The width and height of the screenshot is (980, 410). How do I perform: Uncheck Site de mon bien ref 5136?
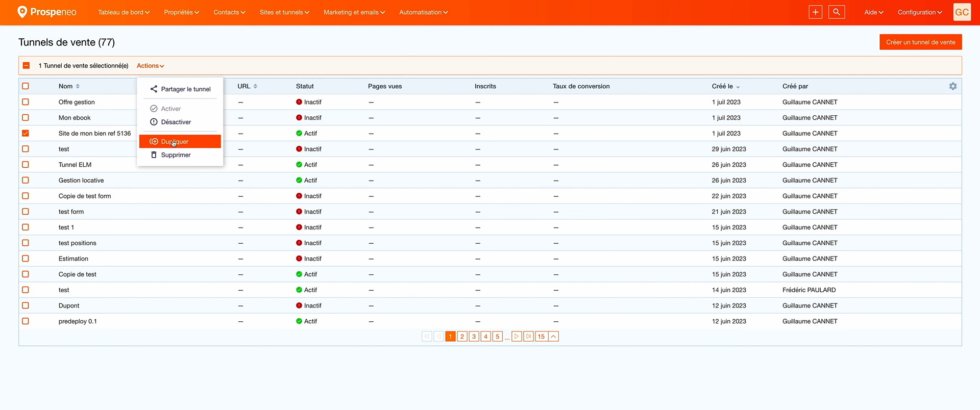pos(26,133)
